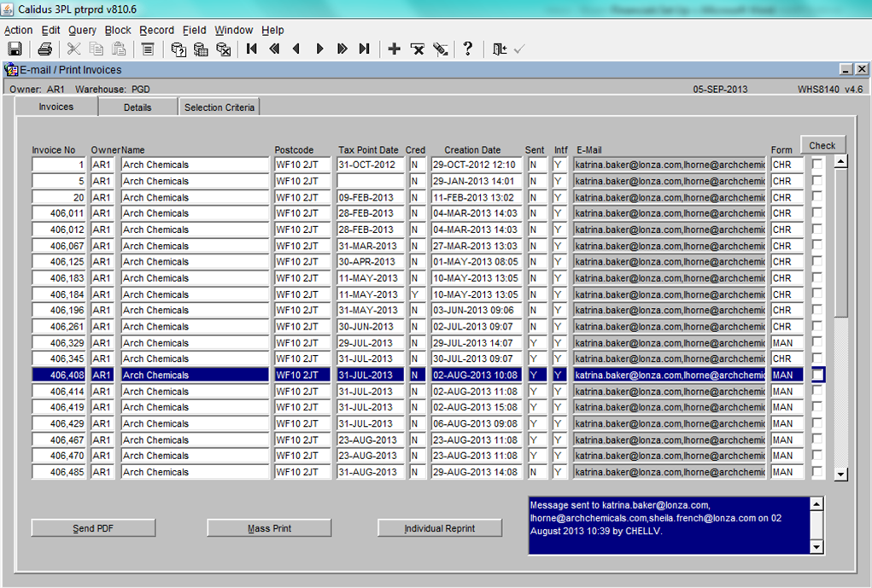Click the grey checkmark toolbar icon
Screen dimensions: 872x588
pyautogui.click(x=519, y=49)
